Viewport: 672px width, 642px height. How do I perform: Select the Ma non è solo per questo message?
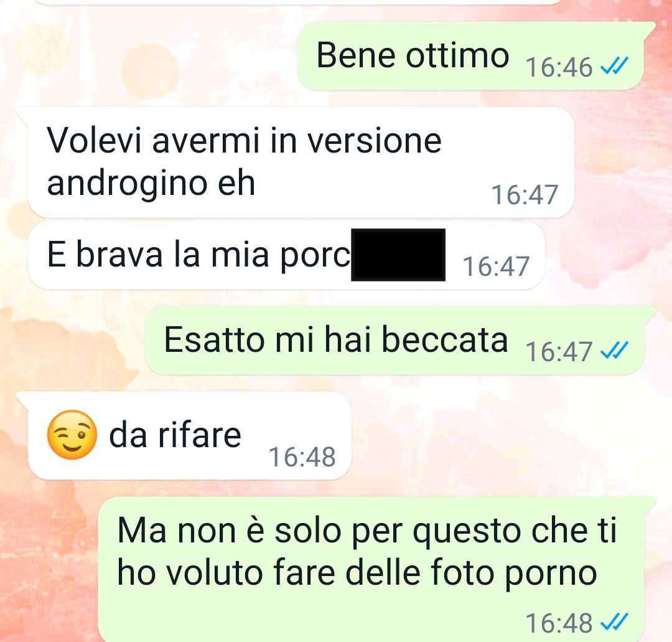(x=376, y=569)
